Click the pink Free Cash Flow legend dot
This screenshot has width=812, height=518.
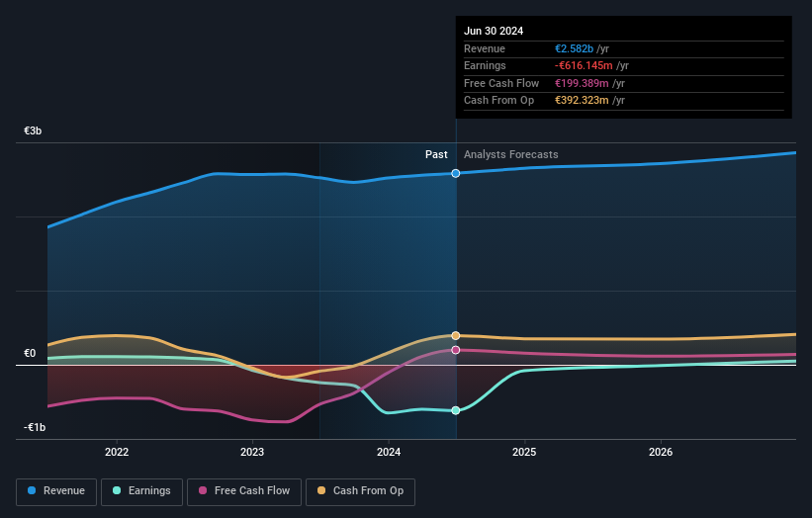[x=203, y=490]
